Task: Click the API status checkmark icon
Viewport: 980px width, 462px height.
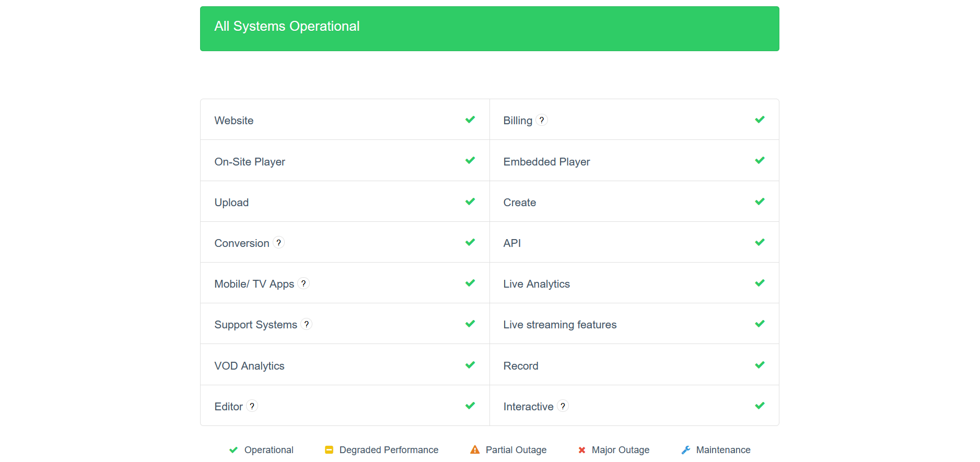Action: click(760, 242)
